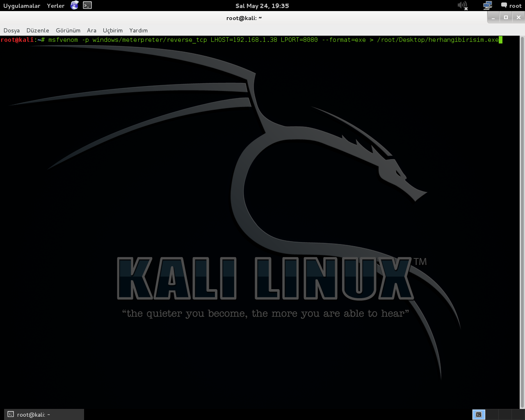Click the terminal's vertical scrollbar

522,221
